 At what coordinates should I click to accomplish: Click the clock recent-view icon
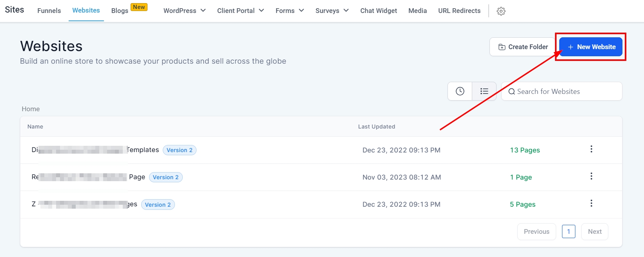(x=460, y=91)
